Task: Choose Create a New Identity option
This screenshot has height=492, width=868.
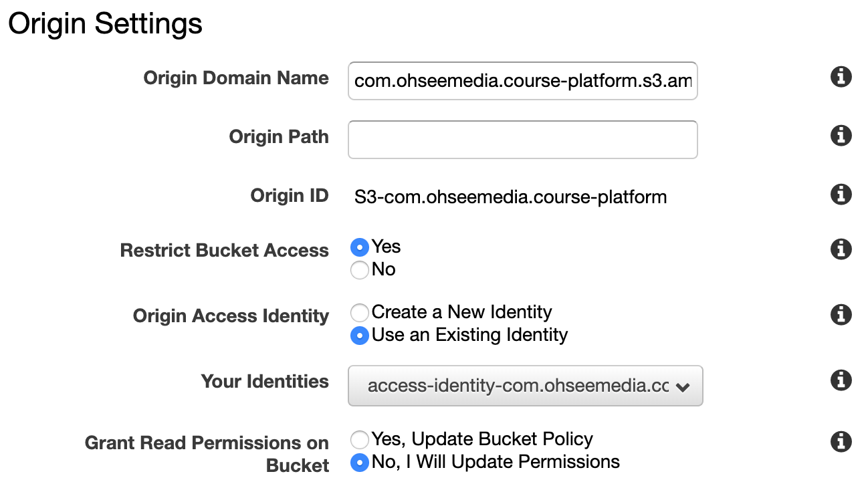Action: (360, 312)
